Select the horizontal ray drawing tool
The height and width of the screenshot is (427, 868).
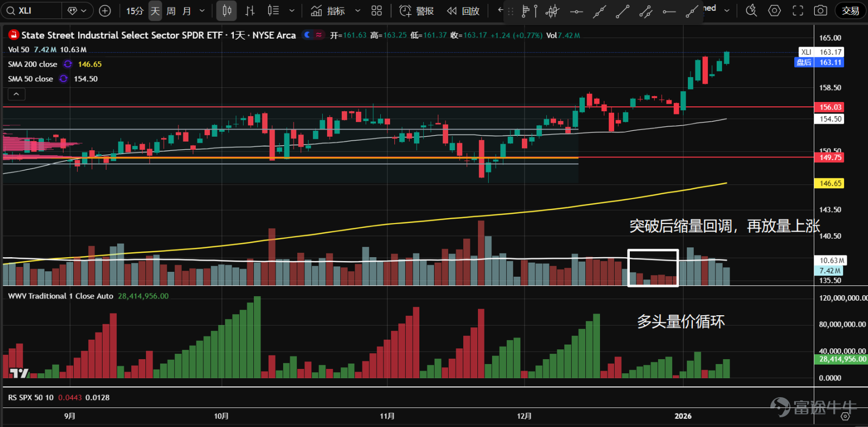click(x=669, y=11)
